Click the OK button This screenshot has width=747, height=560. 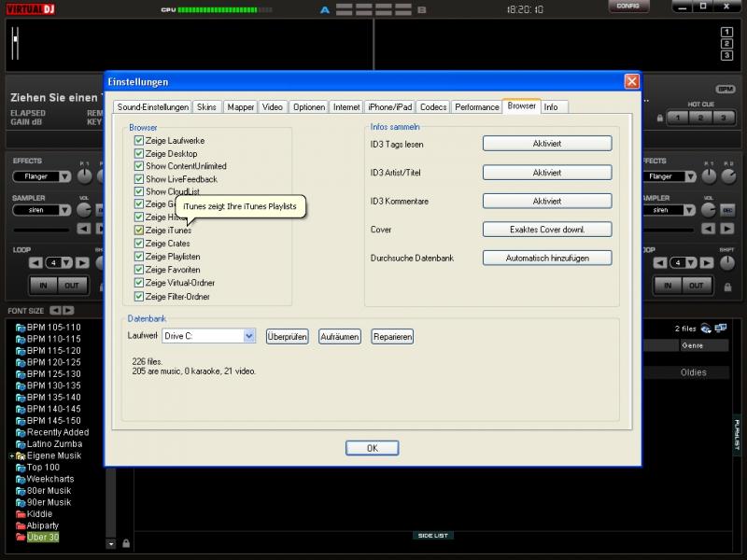click(372, 448)
